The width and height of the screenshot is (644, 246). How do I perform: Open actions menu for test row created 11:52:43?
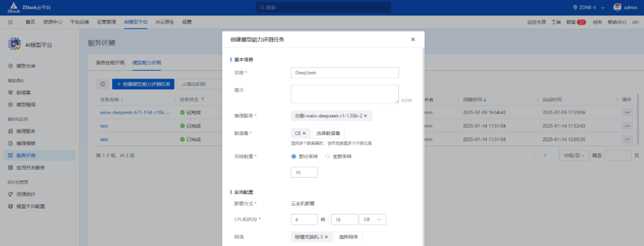(627, 126)
